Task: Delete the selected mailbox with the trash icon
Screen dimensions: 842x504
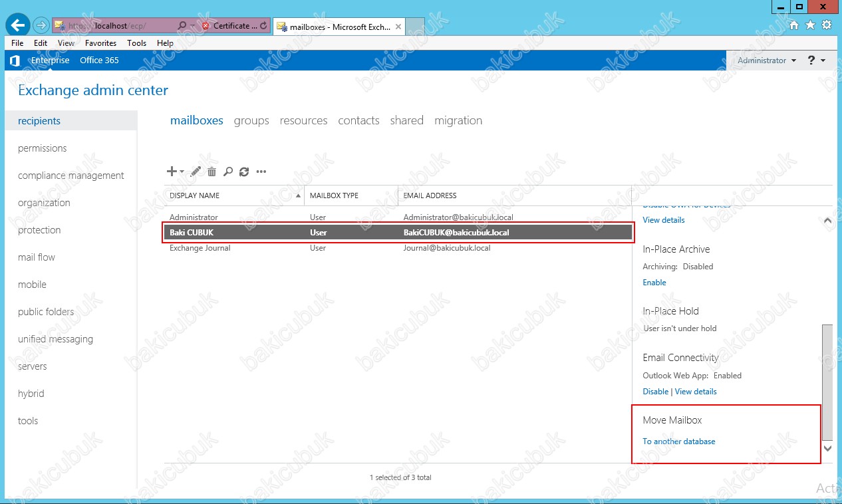Action: pyautogui.click(x=212, y=172)
